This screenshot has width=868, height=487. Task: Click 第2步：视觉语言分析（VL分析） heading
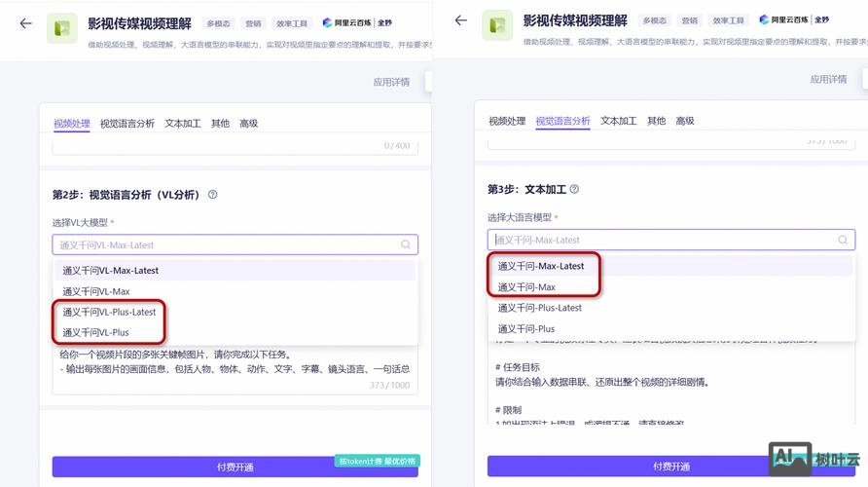tap(126, 195)
